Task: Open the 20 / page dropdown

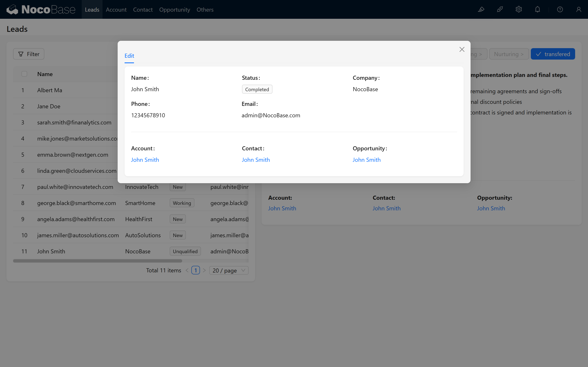Action: [x=229, y=270]
